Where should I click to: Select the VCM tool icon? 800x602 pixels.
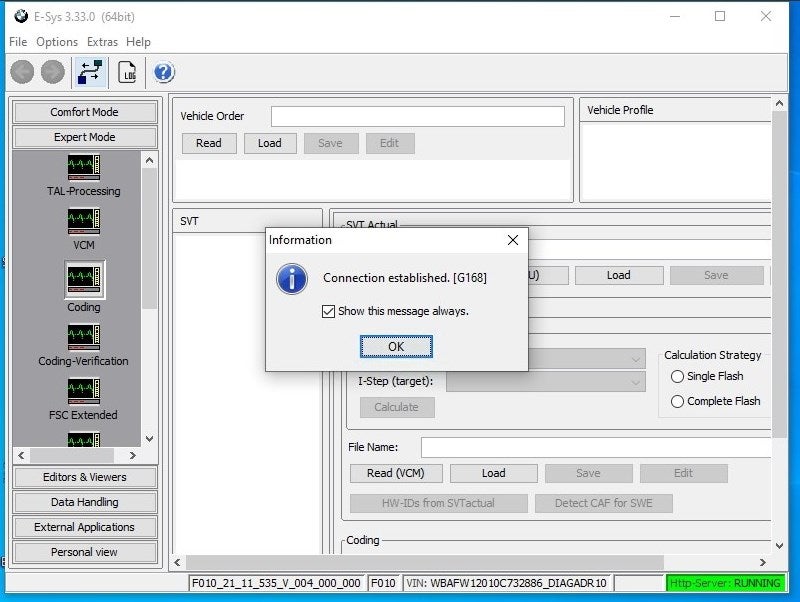[83, 224]
